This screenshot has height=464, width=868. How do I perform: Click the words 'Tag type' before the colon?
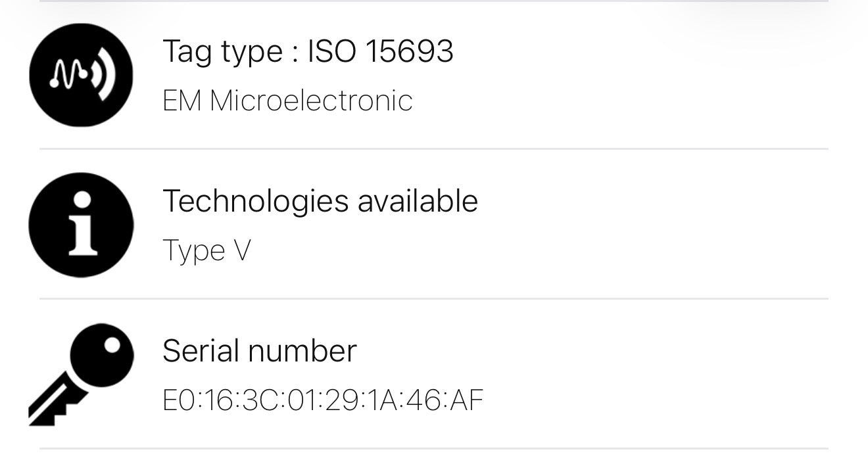tap(222, 51)
